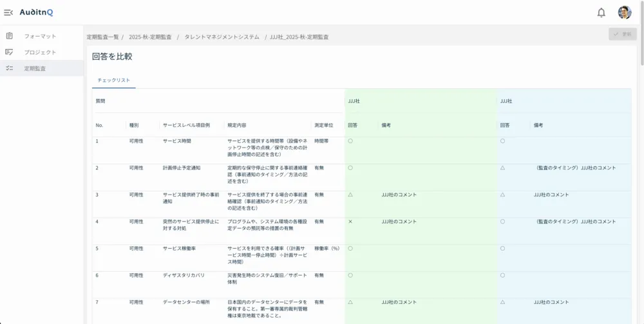644x324 pixels.
Task: Collapse the sidebar with the hamburger menu icon
Action: click(x=8, y=13)
